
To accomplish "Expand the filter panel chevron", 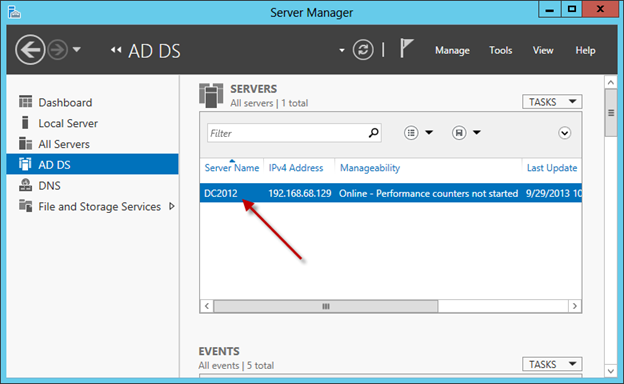I will (564, 133).
